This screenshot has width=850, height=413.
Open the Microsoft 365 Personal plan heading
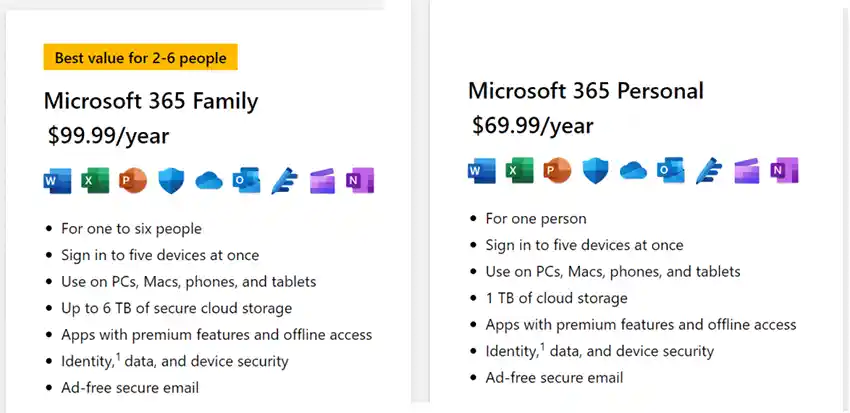tap(585, 91)
